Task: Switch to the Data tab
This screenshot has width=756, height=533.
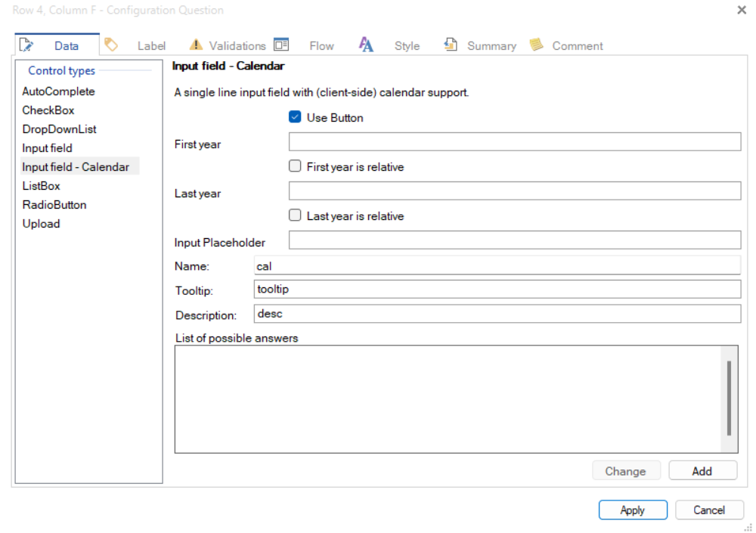Action: (x=57, y=45)
